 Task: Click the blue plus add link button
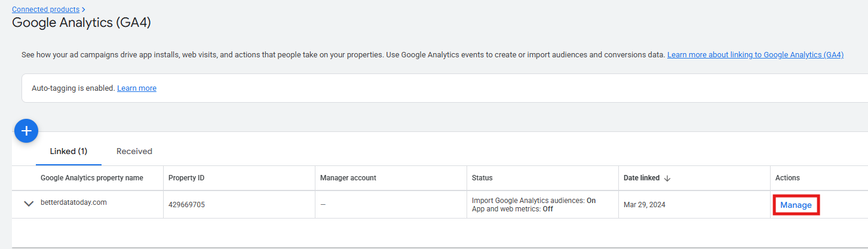pyautogui.click(x=26, y=131)
